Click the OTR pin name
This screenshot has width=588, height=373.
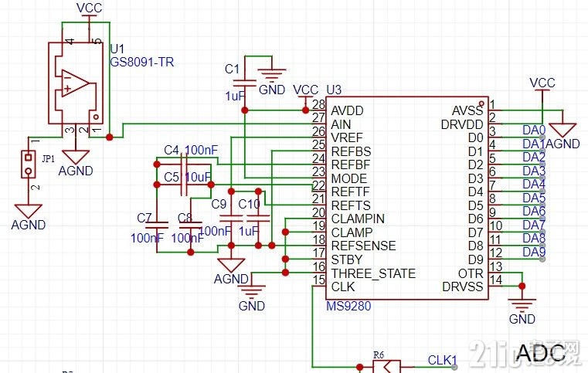click(x=471, y=273)
